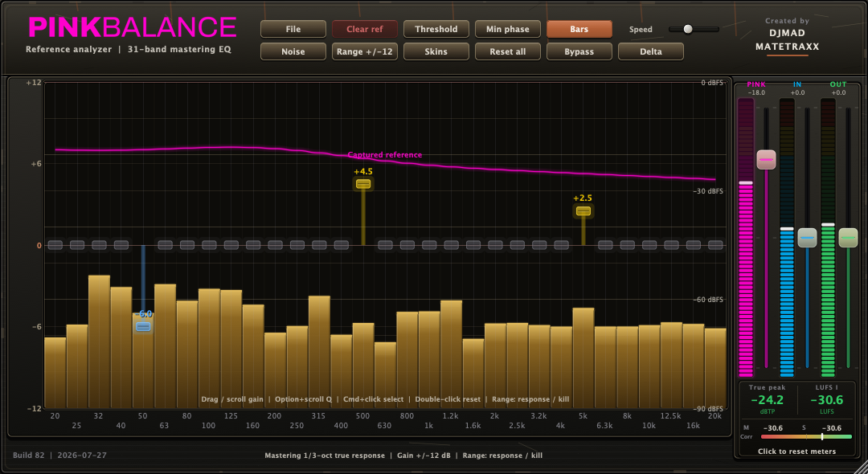Select the 10k band handle
868x474 pixels.
649,245
